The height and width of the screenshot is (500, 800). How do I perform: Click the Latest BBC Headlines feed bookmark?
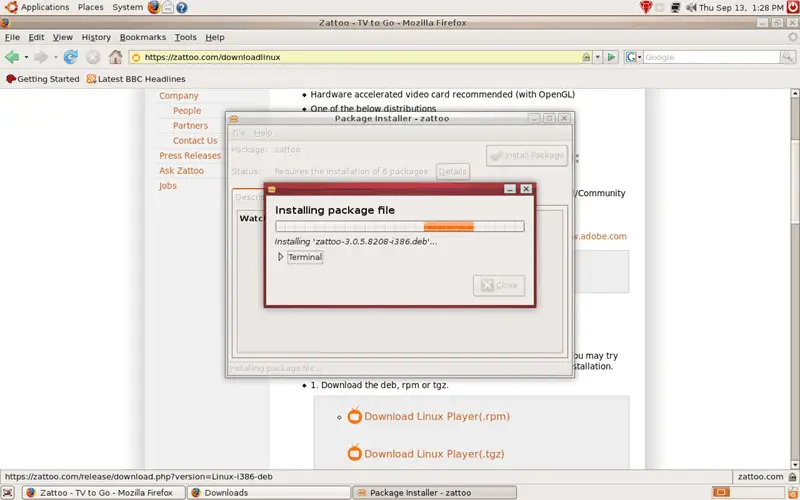tap(136, 79)
